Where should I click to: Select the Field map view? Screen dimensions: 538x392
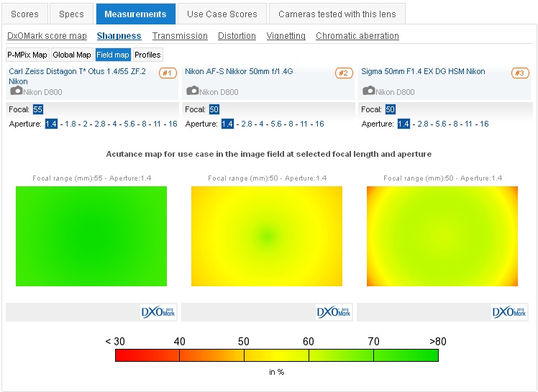[112, 55]
